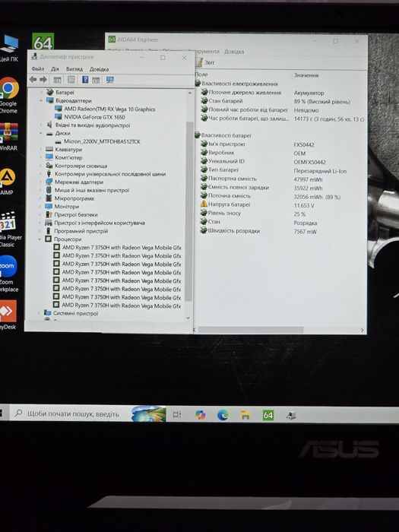The width and height of the screenshot is (399, 532).
Task: Click the Клавіатури keyboard icon
Action: tap(49, 149)
